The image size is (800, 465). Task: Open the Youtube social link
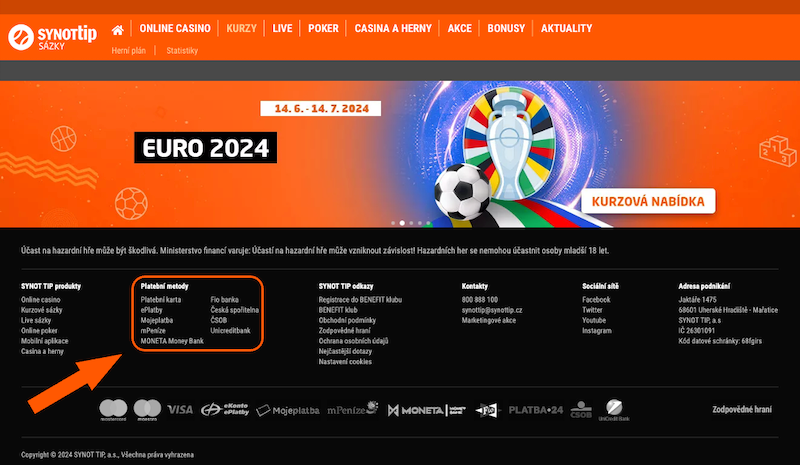click(x=594, y=320)
